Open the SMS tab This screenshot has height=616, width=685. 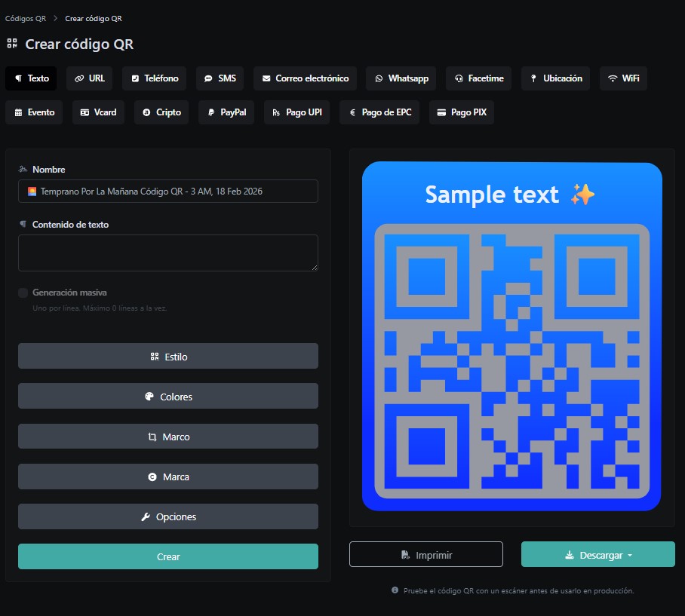tap(220, 78)
